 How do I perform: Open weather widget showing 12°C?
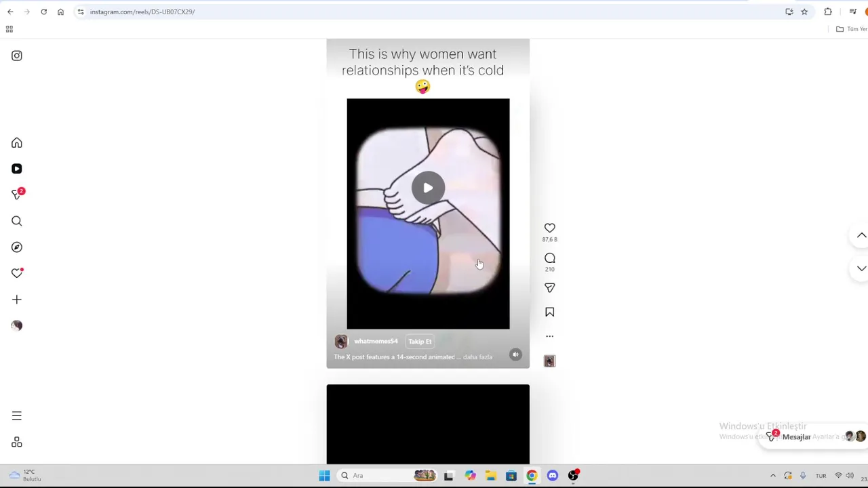pyautogui.click(x=24, y=475)
